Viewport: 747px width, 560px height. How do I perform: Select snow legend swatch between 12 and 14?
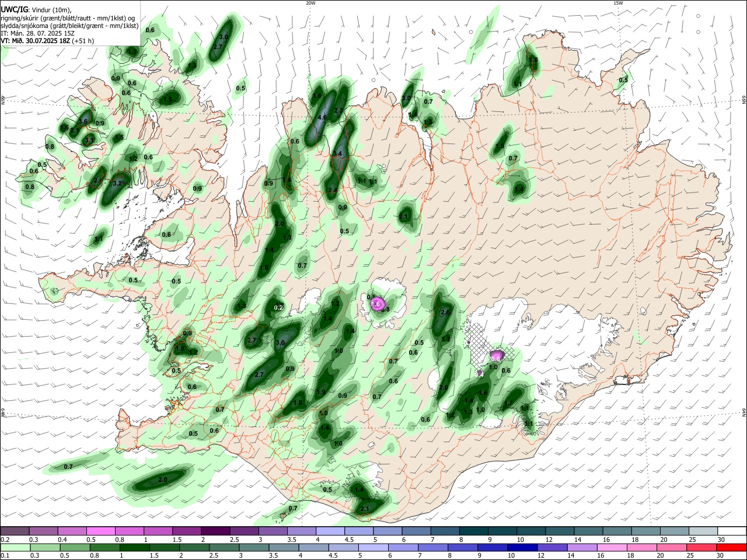pos(559,531)
